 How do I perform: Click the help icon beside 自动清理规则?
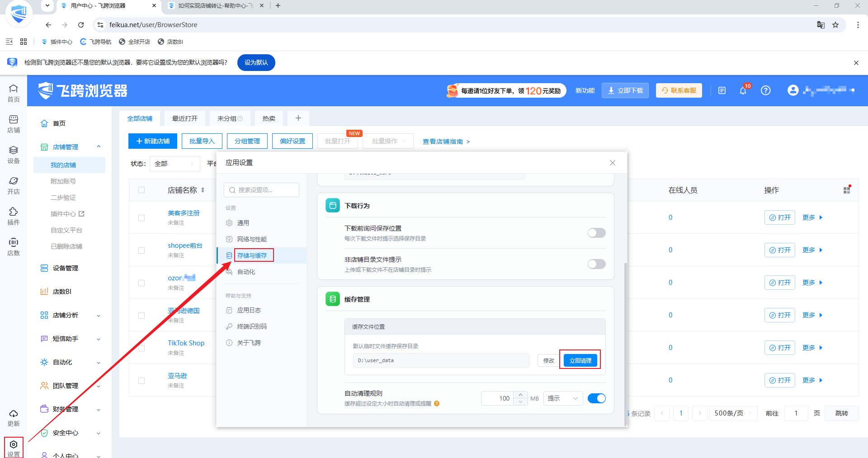[437, 404]
